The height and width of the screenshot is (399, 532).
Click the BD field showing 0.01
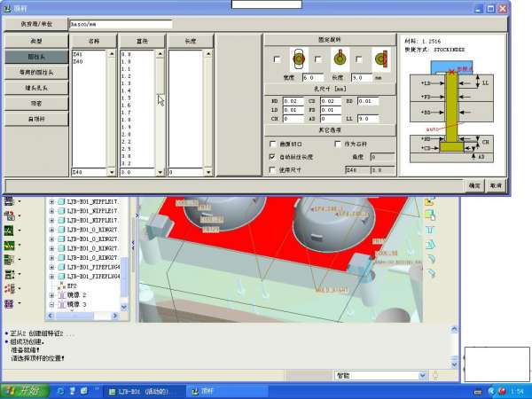pyautogui.click(x=368, y=101)
